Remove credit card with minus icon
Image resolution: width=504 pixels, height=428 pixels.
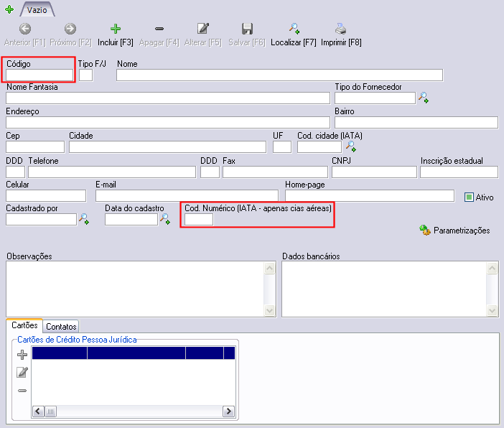[22, 391]
